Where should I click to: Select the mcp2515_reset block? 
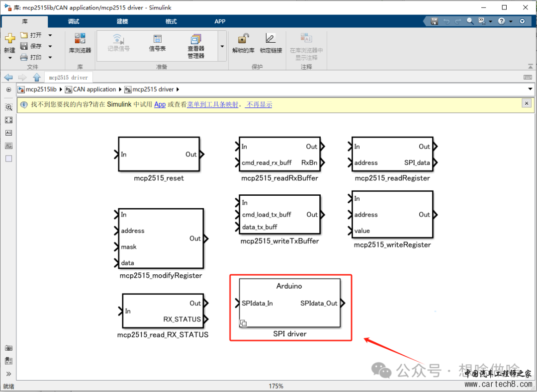tap(159, 154)
